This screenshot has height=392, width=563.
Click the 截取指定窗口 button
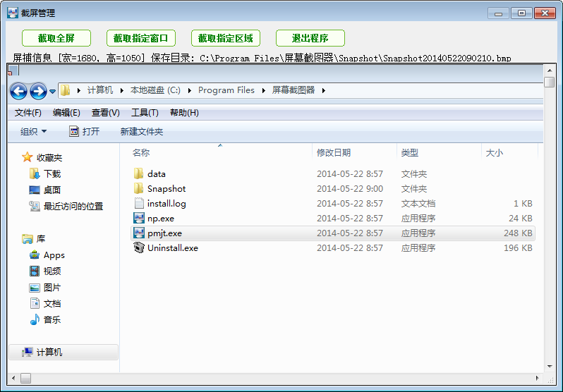tap(141, 38)
